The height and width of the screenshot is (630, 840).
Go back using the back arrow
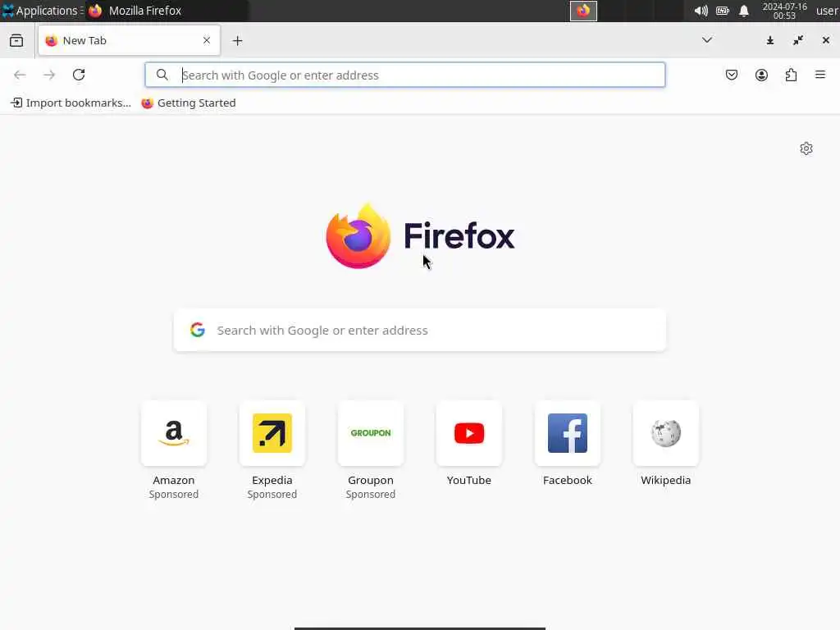tap(20, 75)
